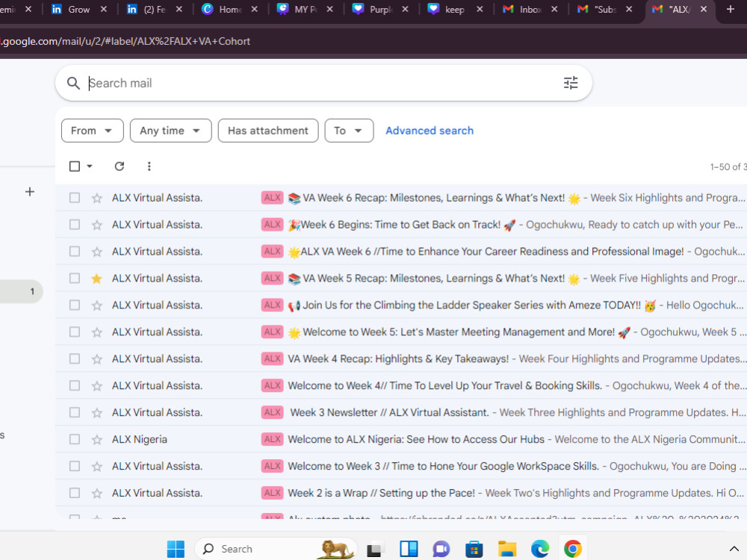Expand the select-all dropdown arrow
The width and height of the screenshot is (747, 560).
point(90,167)
